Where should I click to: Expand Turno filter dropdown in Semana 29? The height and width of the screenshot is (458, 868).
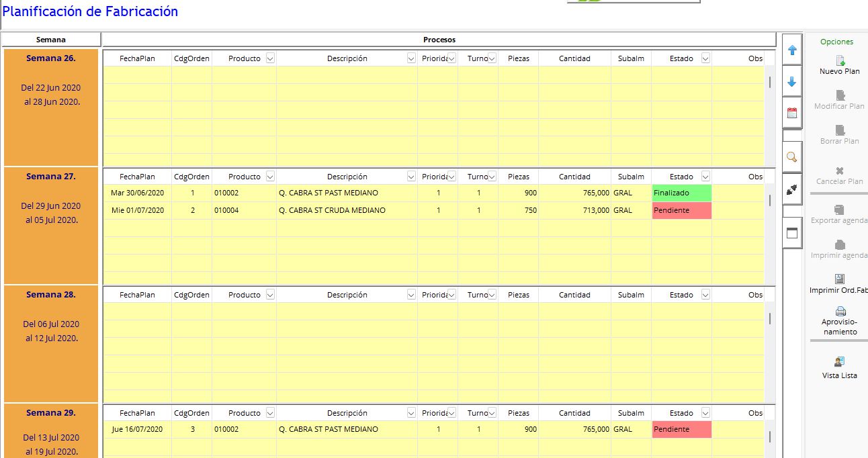(x=492, y=413)
